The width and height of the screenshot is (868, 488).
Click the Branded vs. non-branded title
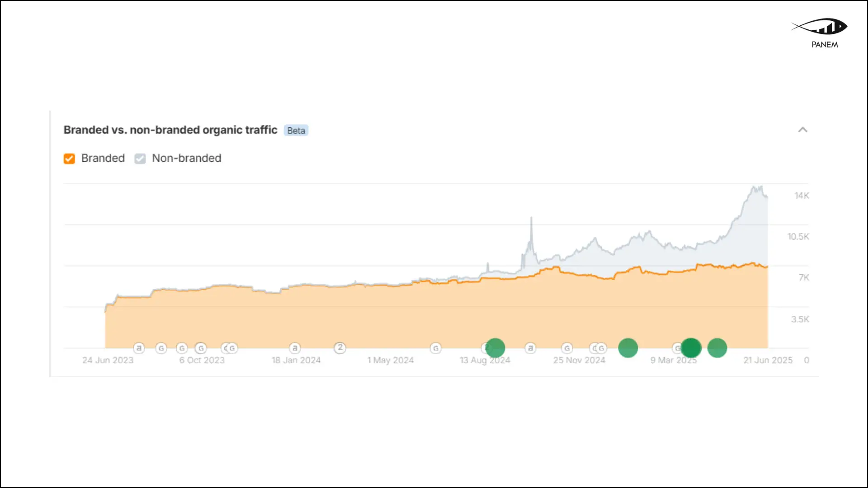pyautogui.click(x=170, y=130)
